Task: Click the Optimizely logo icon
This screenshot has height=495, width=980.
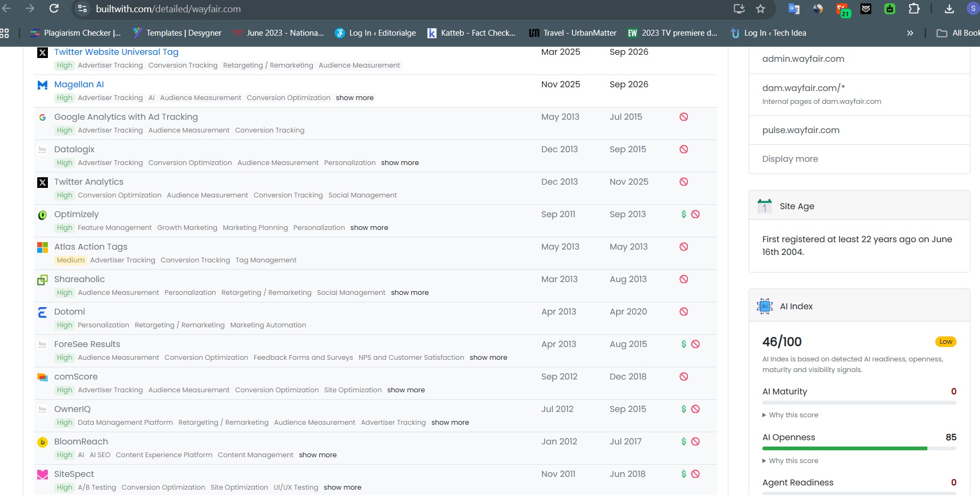Action: click(x=43, y=215)
